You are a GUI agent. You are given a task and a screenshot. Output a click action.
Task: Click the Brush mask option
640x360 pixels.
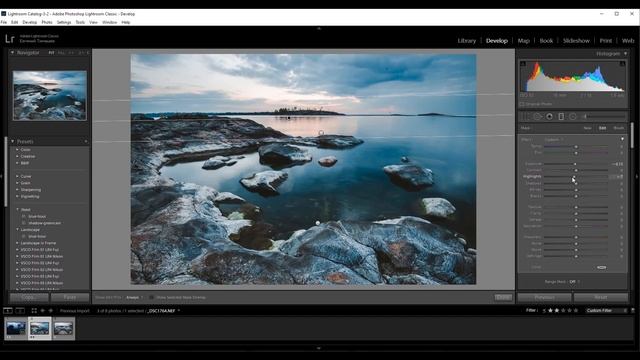tap(619, 128)
